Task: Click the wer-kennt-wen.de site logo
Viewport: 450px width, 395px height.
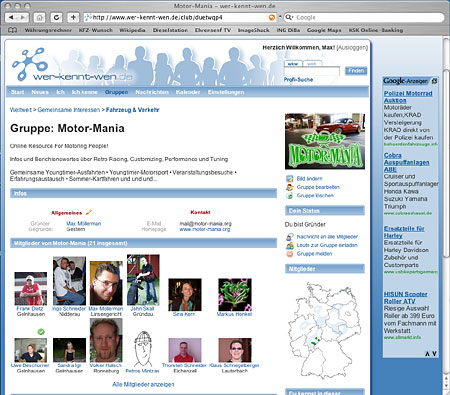Action: pos(72,65)
